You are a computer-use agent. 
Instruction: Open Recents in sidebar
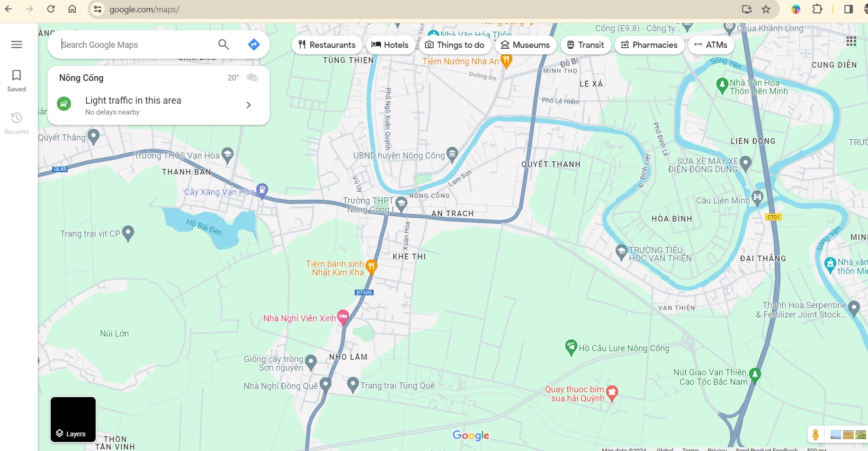coord(17,123)
